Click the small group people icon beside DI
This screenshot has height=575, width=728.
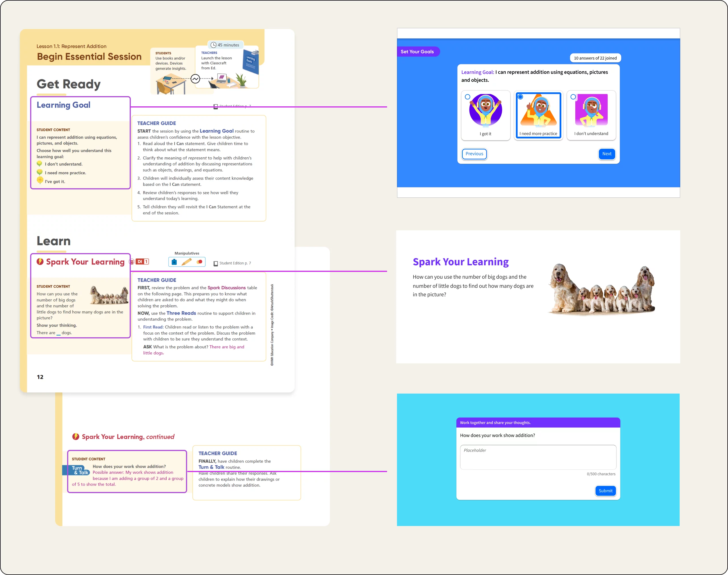pyautogui.click(x=132, y=262)
